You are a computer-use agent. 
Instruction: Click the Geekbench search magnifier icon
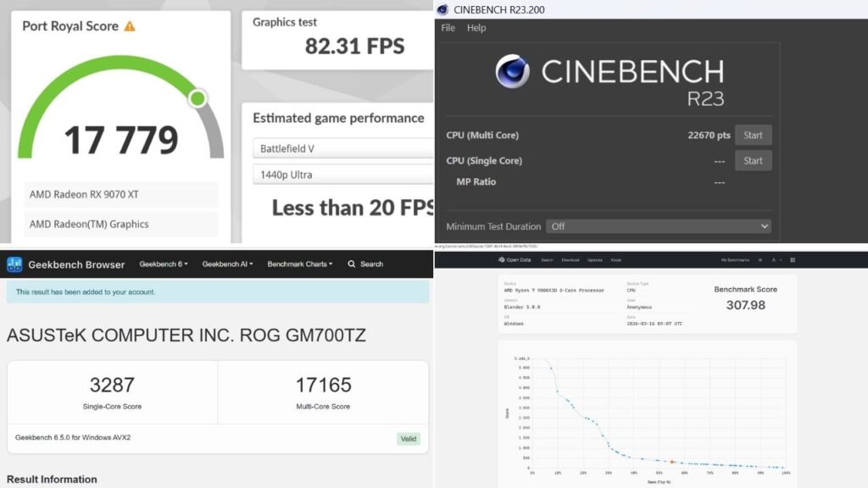coord(352,264)
